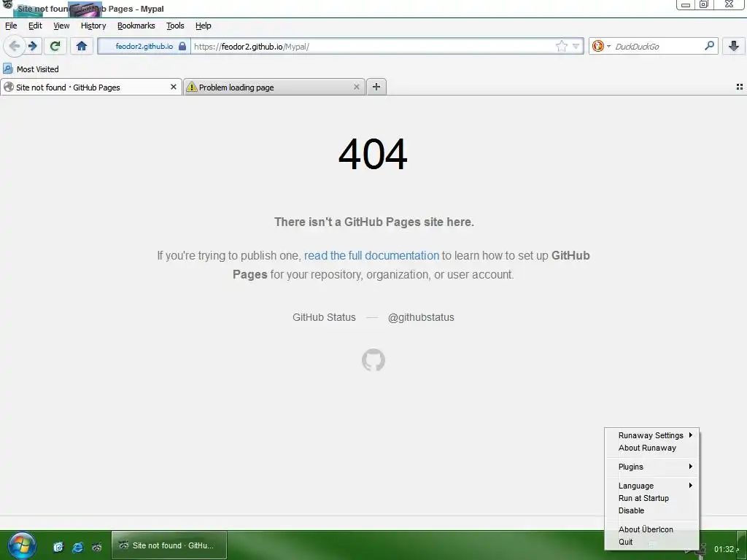Click "There isn't a GitHub Pages site here."
Viewport: 747px width, 560px height.
click(374, 222)
